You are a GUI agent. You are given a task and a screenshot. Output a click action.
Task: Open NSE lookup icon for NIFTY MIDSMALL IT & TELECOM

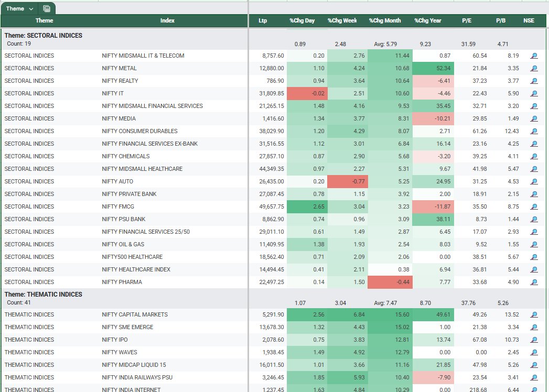(x=534, y=56)
